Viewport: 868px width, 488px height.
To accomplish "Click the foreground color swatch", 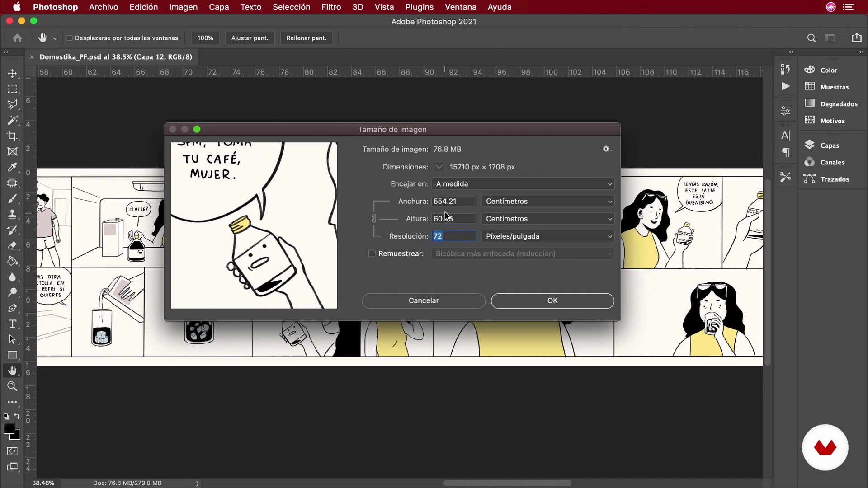I will point(9,428).
